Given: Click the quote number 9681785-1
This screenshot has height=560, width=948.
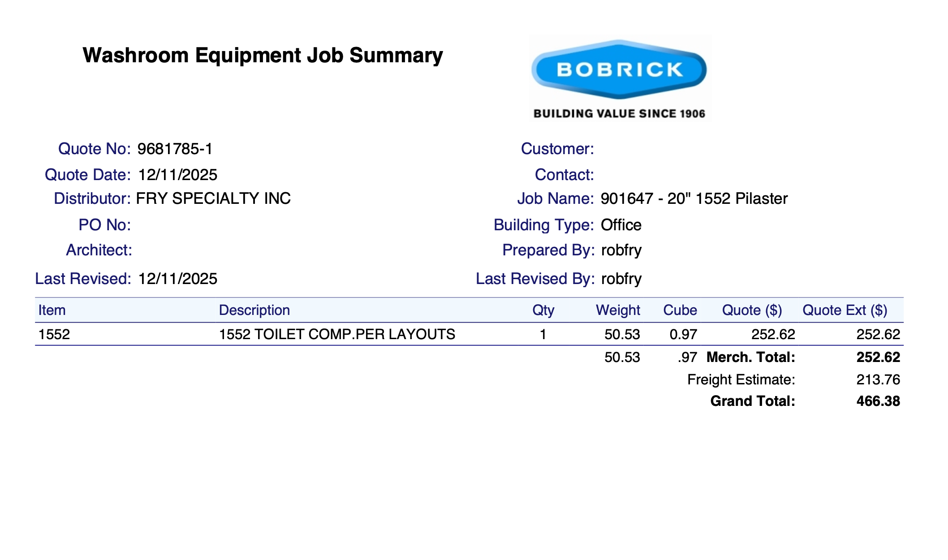Looking at the screenshot, I should (x=175, y=149).
